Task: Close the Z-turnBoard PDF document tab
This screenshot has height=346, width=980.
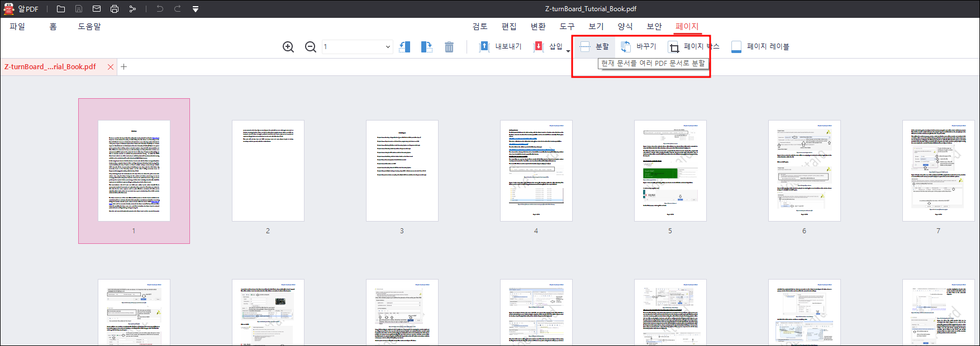Action: 111,67
